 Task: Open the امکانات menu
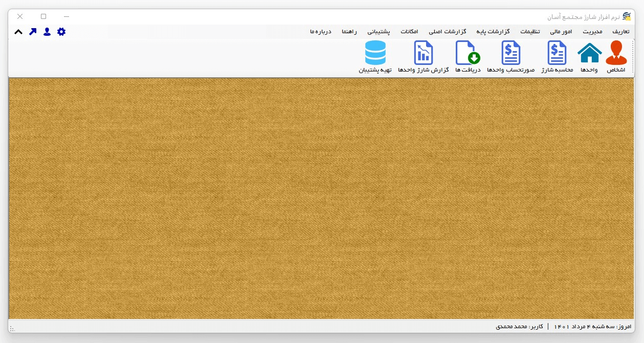point(409,32)
